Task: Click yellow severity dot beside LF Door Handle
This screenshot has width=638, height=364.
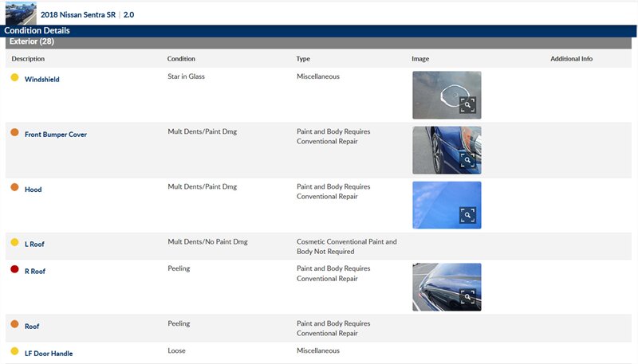Action: [14, 351]
